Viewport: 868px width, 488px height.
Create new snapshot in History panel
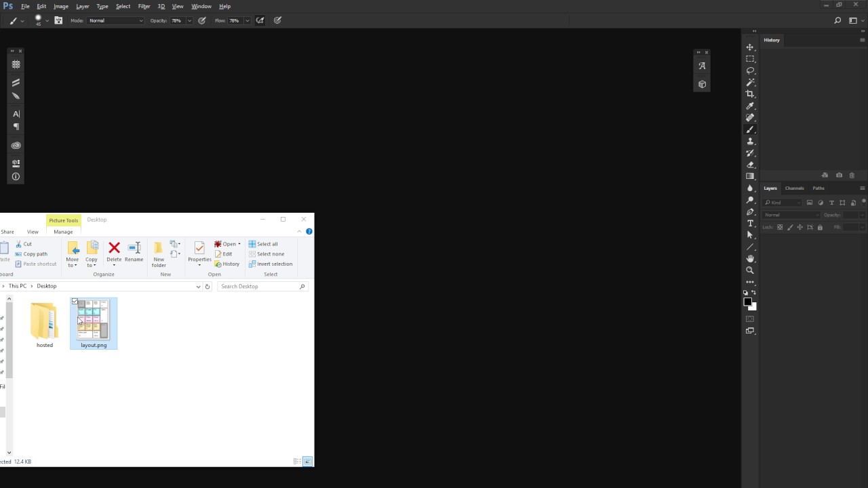point(839,175)
